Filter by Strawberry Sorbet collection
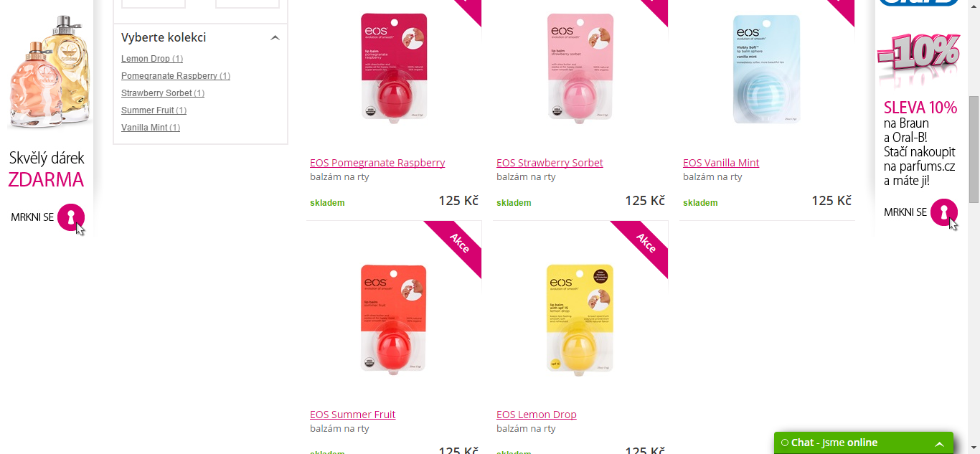Image resolution: width=980 pixels, height=454 pixels. tap(163, 93)
